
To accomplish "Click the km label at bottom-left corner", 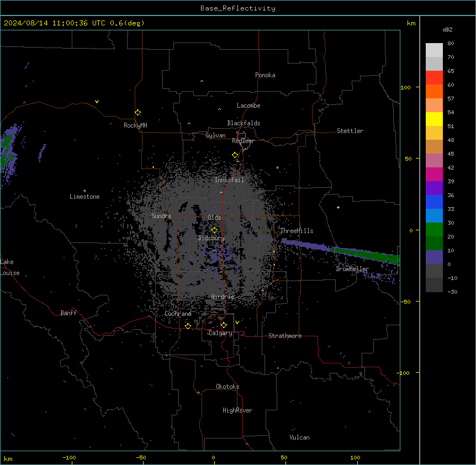I will (8, 458).
